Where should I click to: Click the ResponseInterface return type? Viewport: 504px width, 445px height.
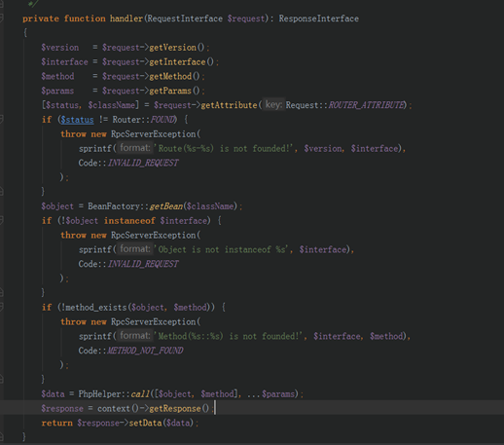click(x=319, y=19)
